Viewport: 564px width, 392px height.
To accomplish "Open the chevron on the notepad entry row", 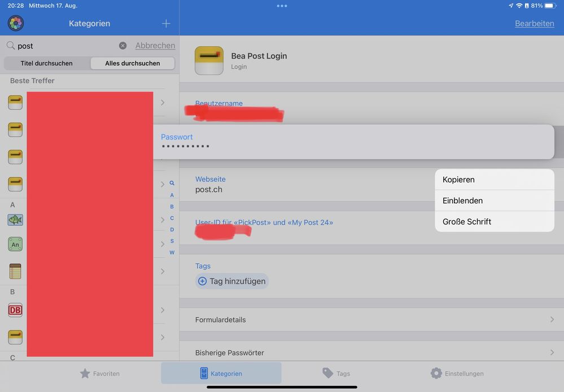I will tap(163, 271).
